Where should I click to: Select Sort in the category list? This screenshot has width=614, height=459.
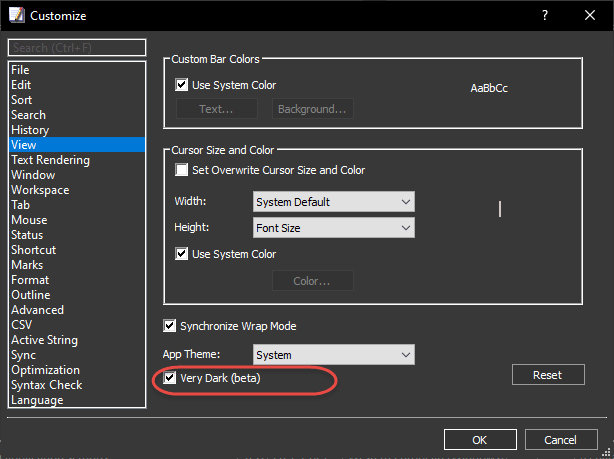coord(77,100)
